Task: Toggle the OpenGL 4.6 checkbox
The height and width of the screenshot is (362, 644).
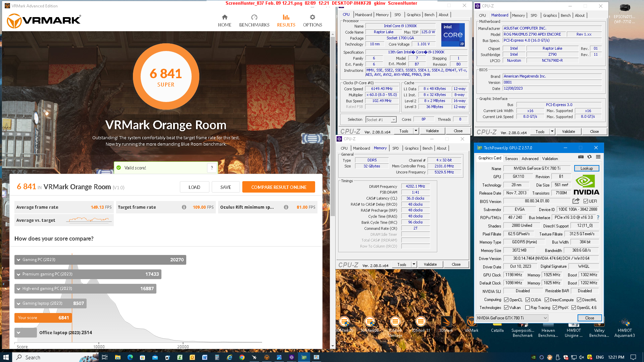Action: click(x=574, y=307)
